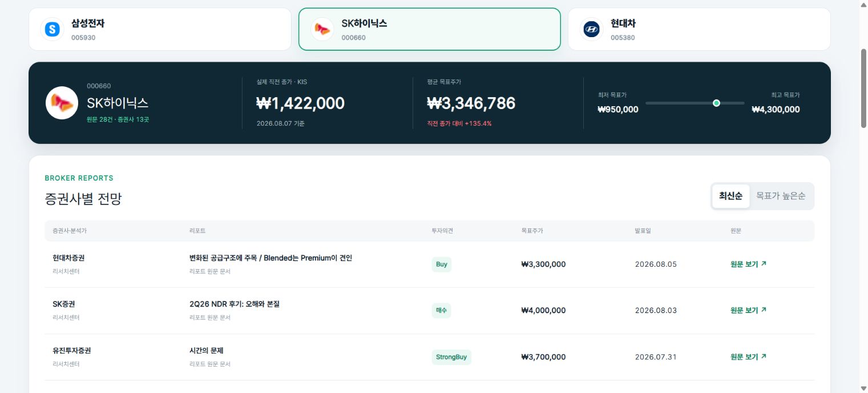Click target price ₩4,000,000
This screenshot has height=393, width=868.
(x=543, y=310)
